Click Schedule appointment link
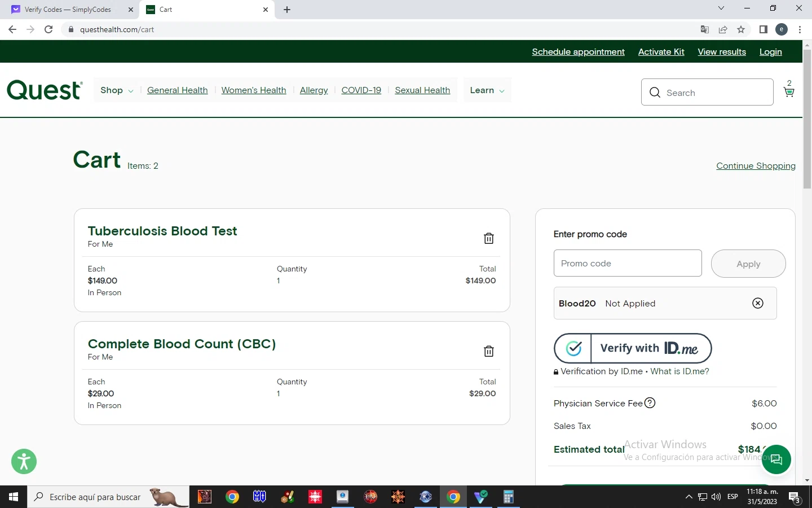812x508 pixels. tap(578, 52)
